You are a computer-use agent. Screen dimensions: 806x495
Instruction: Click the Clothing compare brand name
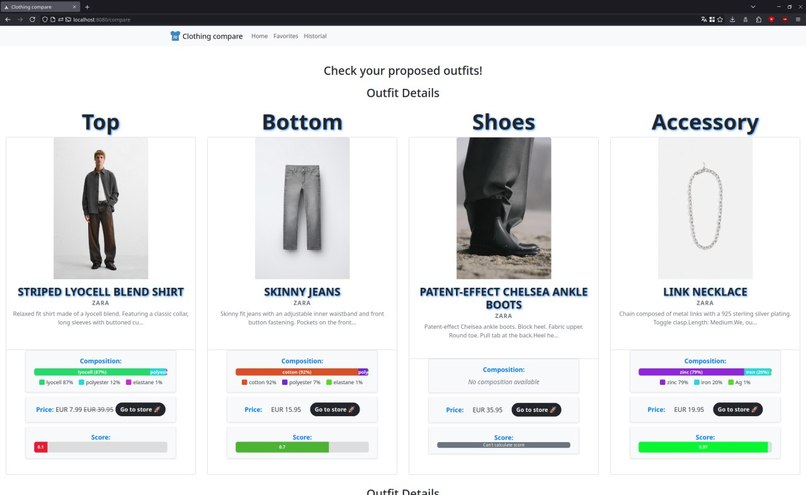212,36
